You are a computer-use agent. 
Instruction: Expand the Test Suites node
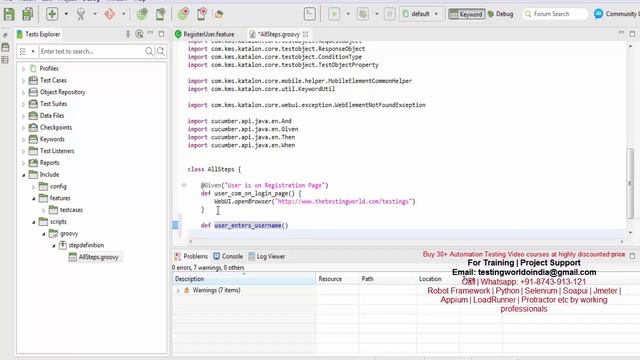23,104
